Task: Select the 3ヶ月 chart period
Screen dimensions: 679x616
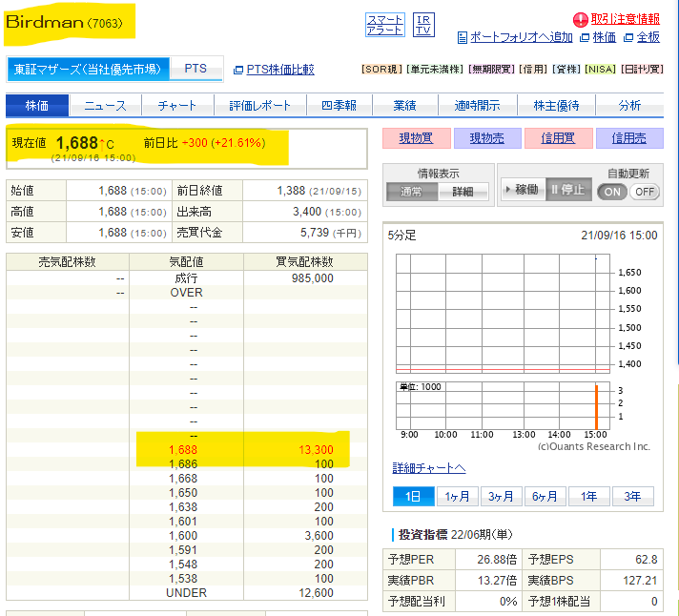Action: pyautogui.click(x=501, y=497)
